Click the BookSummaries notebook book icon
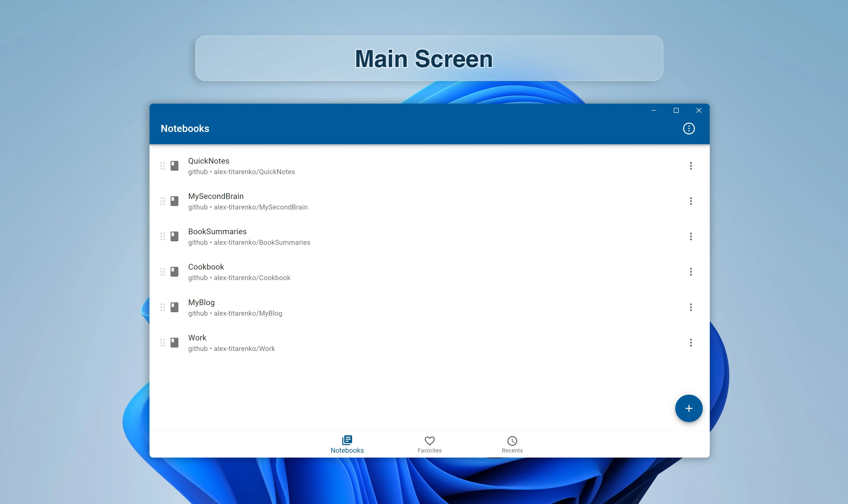 point(174,236)
